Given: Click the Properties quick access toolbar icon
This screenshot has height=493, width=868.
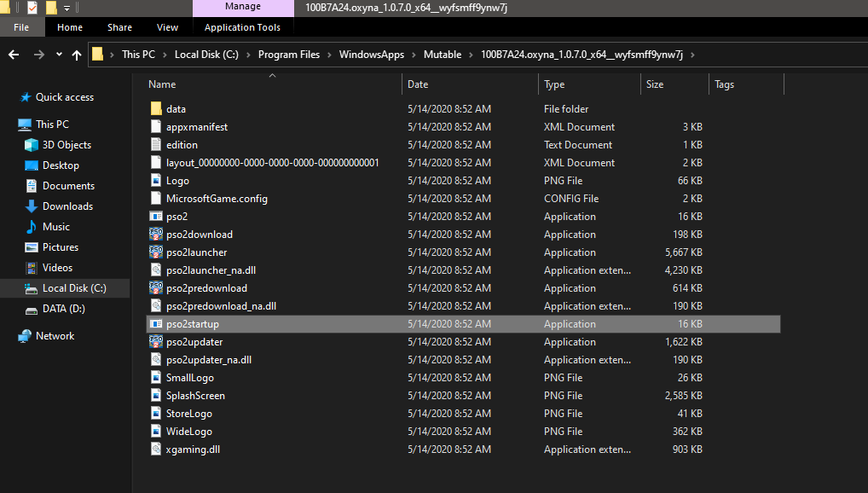Looking at the screenshot, I should tap(32, 7).
